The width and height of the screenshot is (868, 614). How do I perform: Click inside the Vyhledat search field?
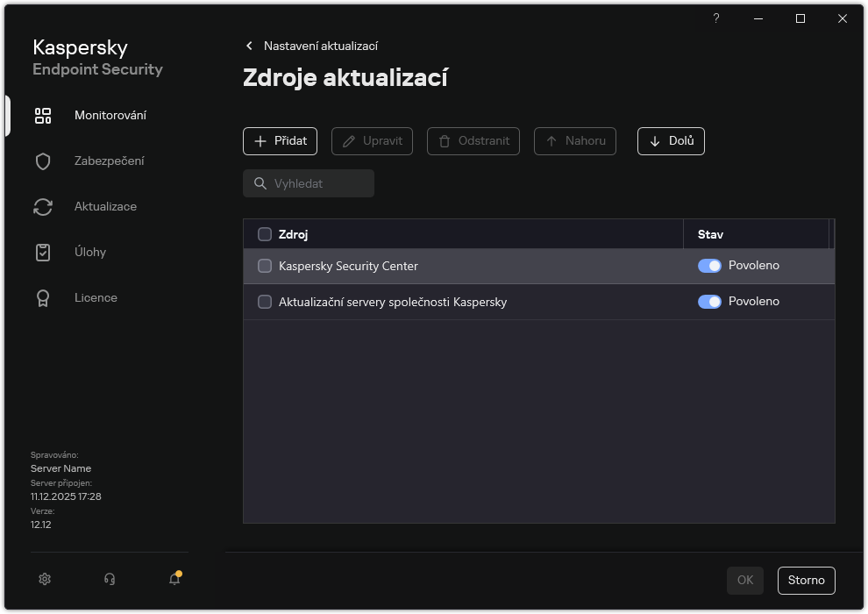[x=316, y=182]
